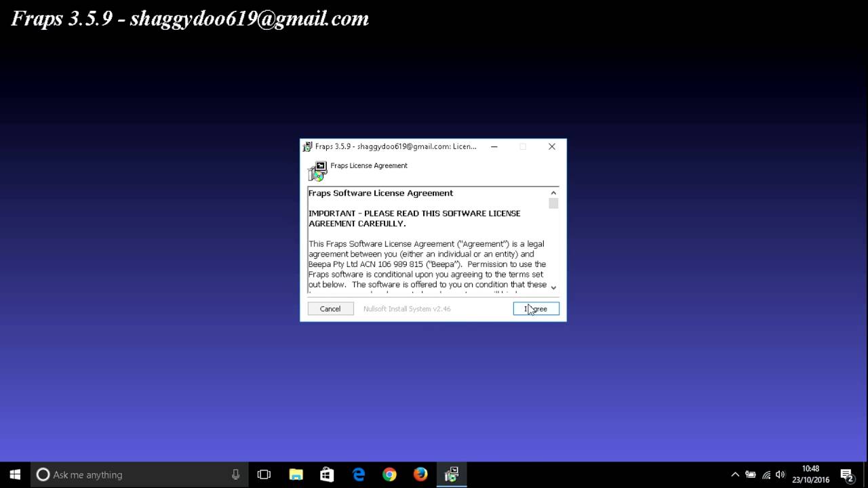Click the 'Nullsoft Install System v2.46' text
This screenshot has width=868, height=488.
coord(407,308)
